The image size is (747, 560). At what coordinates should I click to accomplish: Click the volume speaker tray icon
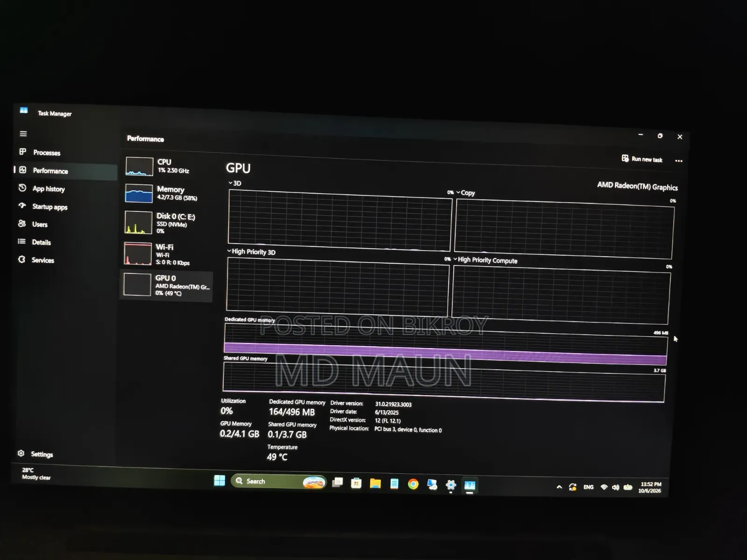(616, 487)
